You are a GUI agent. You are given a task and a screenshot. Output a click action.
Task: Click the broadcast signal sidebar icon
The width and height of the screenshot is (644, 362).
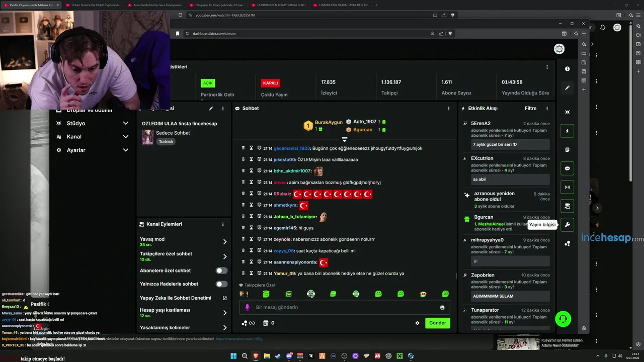[x=567, y=187]
